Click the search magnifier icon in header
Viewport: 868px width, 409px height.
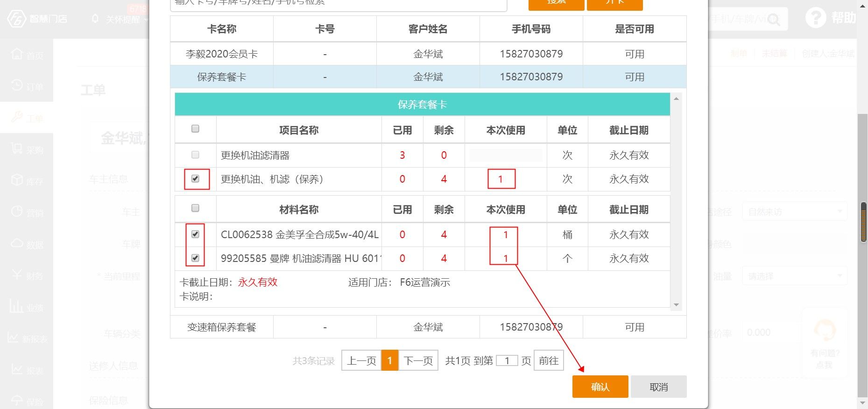pos(774,19)
